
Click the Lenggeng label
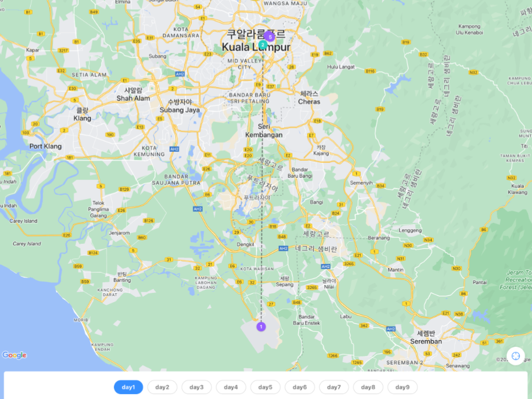coord(410,231)
